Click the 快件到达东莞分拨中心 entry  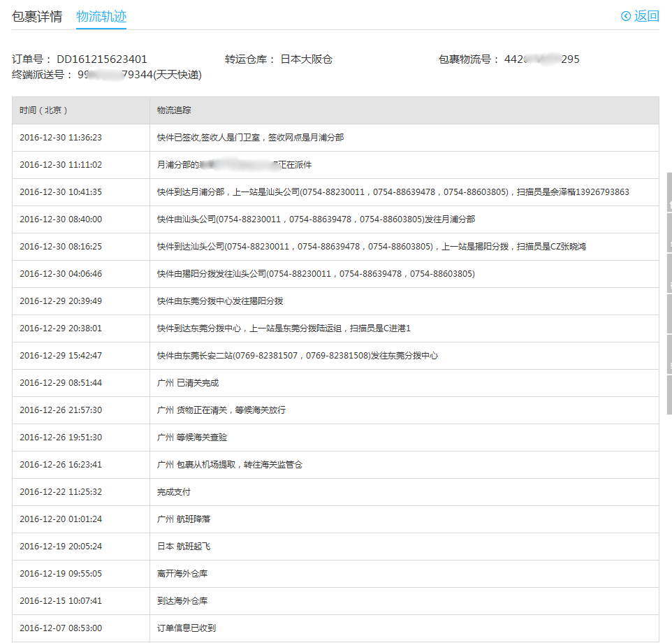pos(284,328)
